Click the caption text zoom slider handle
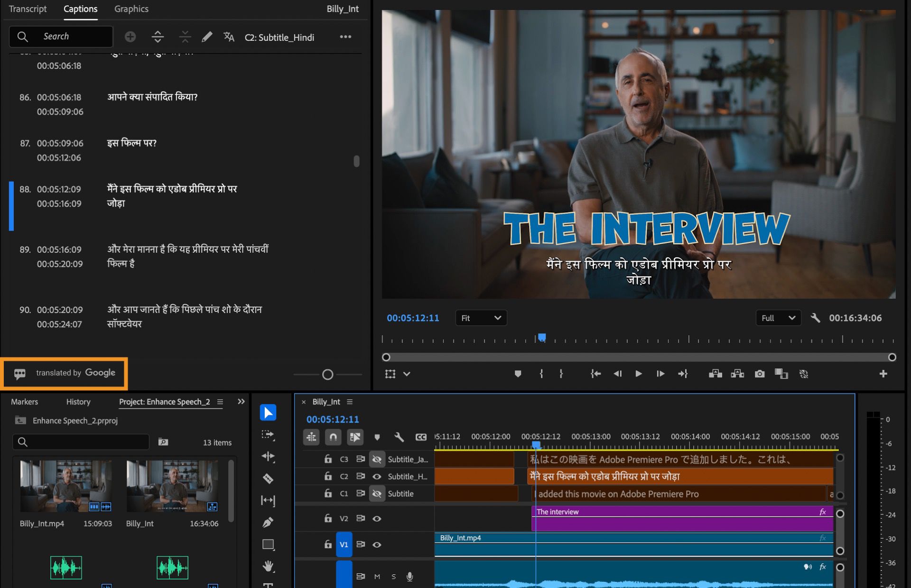The image size is (911, 588). pos(327,375)
